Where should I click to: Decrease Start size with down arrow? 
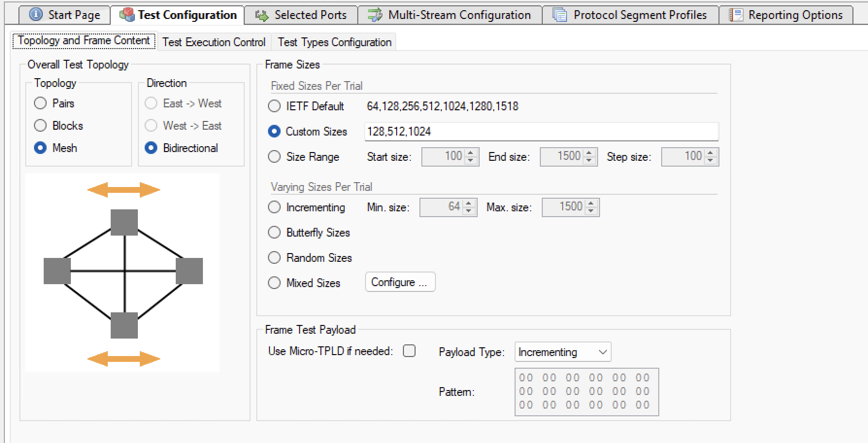point(470,160)
